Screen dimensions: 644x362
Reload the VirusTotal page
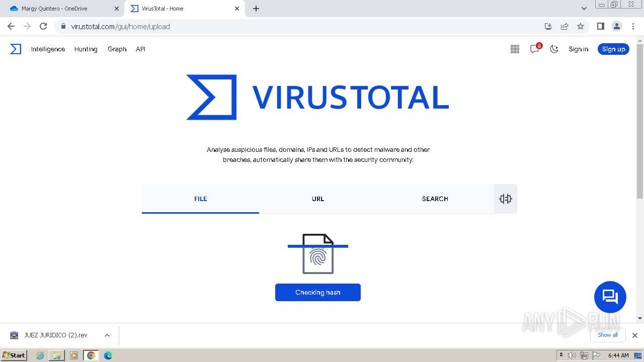point(43,26)
